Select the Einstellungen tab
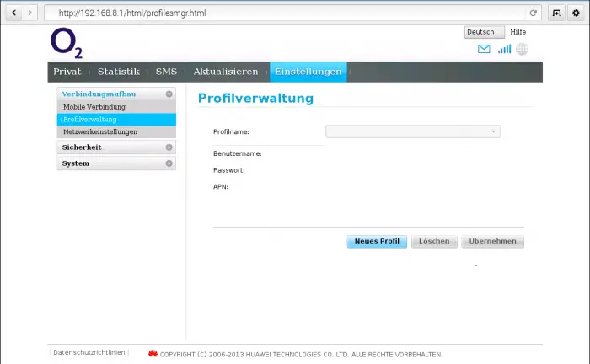This screenshot has width=590, height=364. [x=308, y=72]
